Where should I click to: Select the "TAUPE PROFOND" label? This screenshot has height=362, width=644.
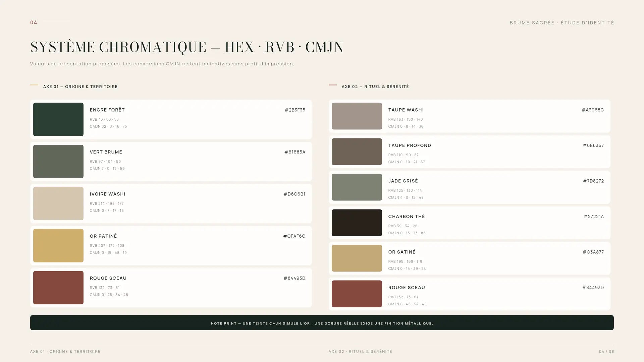(410, 145)
